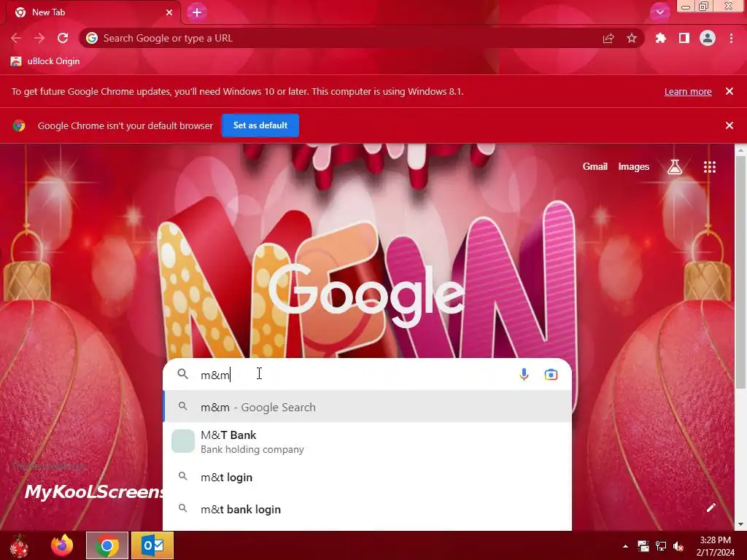
Task: Open the uBlock Origin bookmark
Action: point(45,61)
